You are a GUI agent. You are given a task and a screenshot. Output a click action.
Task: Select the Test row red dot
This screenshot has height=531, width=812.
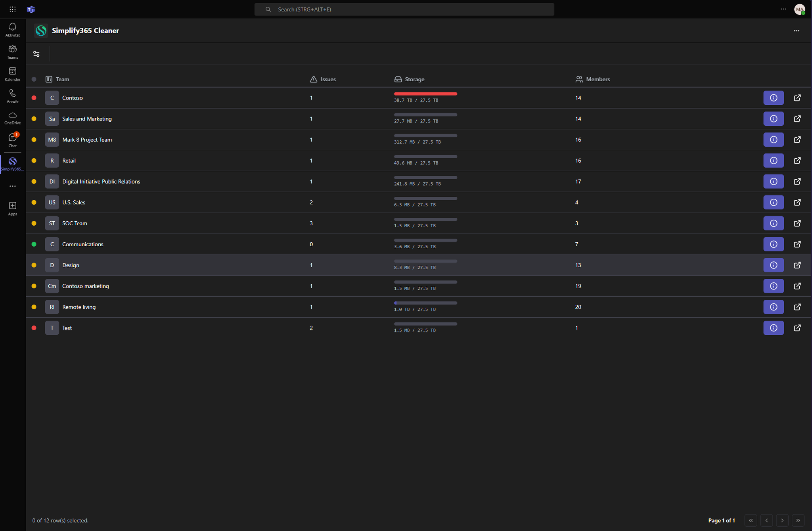click(34, 328)
